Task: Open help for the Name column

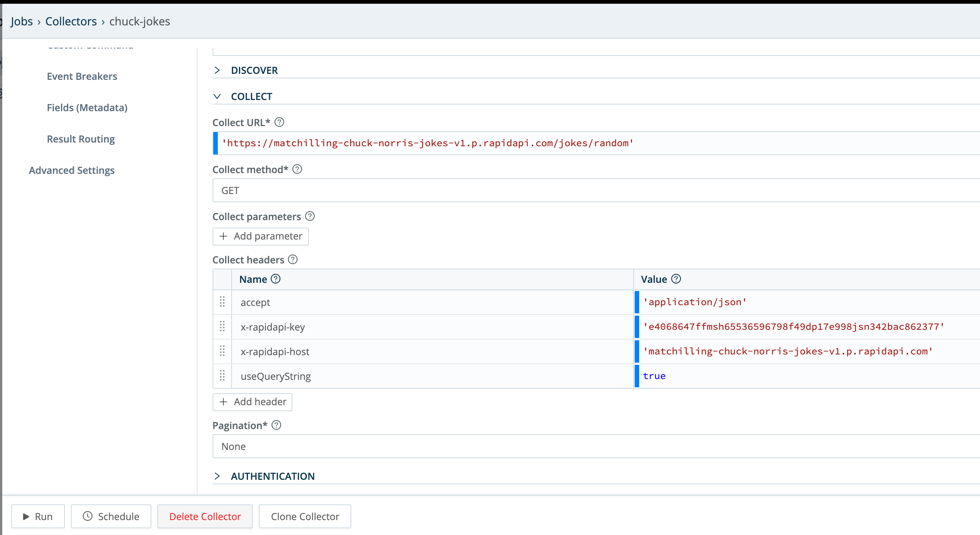Action: pyautogui.click(x=276, y=279)
